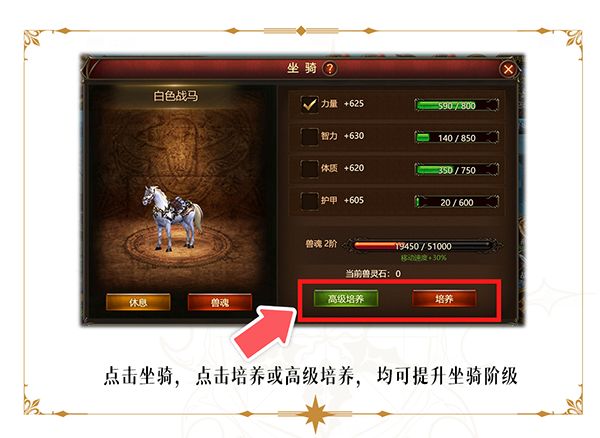The image size is (600, 438).
Task: Check the 护甲 checkbox
Action: tap(310, 201)
